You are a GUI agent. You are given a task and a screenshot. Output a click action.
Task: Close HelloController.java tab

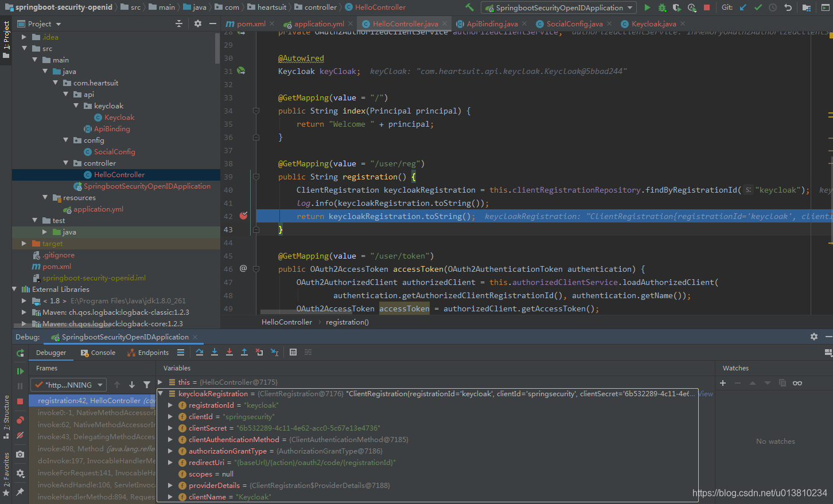445,24
